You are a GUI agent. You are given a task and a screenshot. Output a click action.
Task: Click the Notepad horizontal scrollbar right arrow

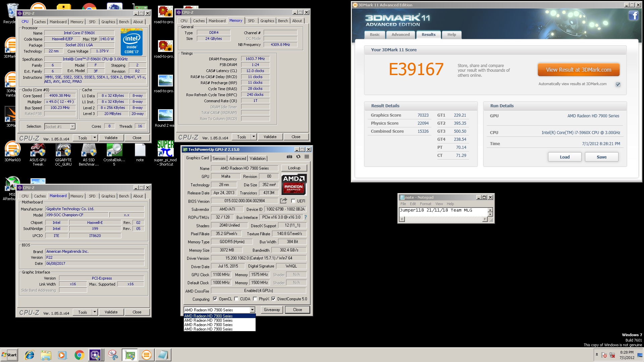[485, 219]
